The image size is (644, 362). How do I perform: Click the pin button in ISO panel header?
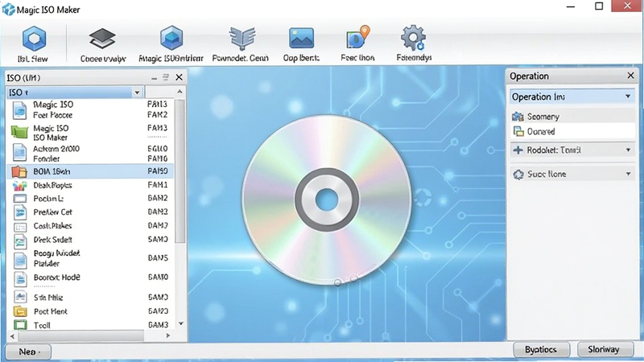pos(166,77)
